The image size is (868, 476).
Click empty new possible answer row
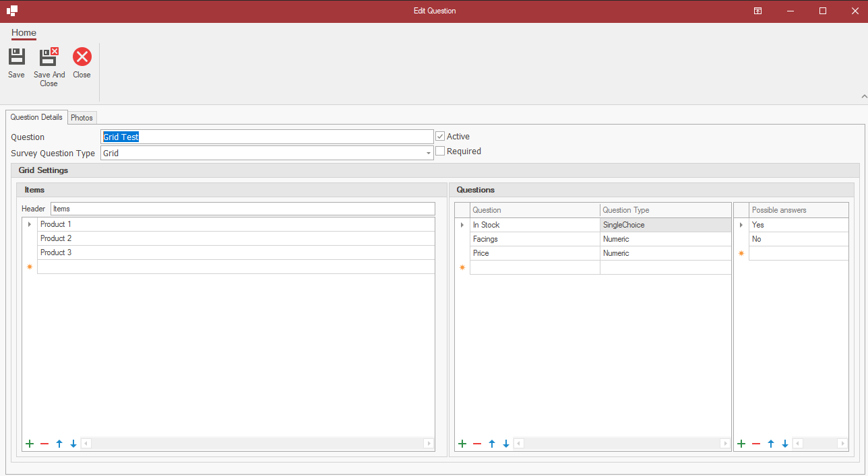(799, 253)
